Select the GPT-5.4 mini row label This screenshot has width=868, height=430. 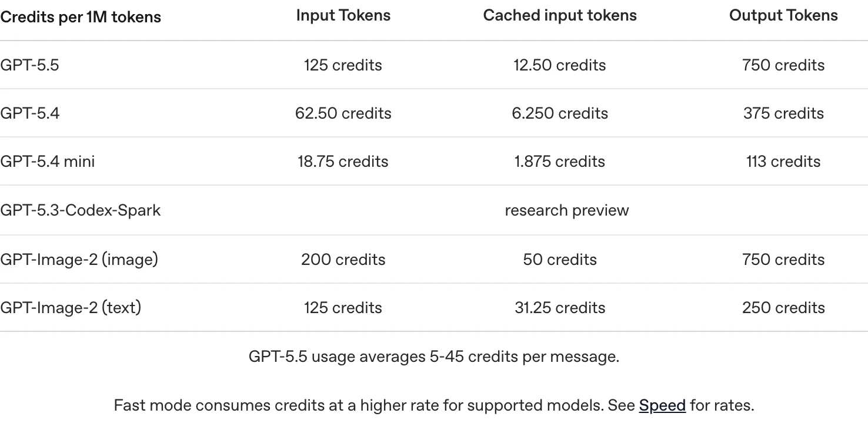[47, 162]
